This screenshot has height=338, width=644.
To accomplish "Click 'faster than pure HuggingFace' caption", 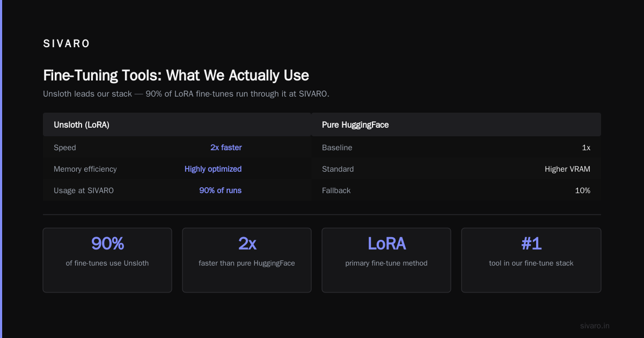I will coord(247,263).
